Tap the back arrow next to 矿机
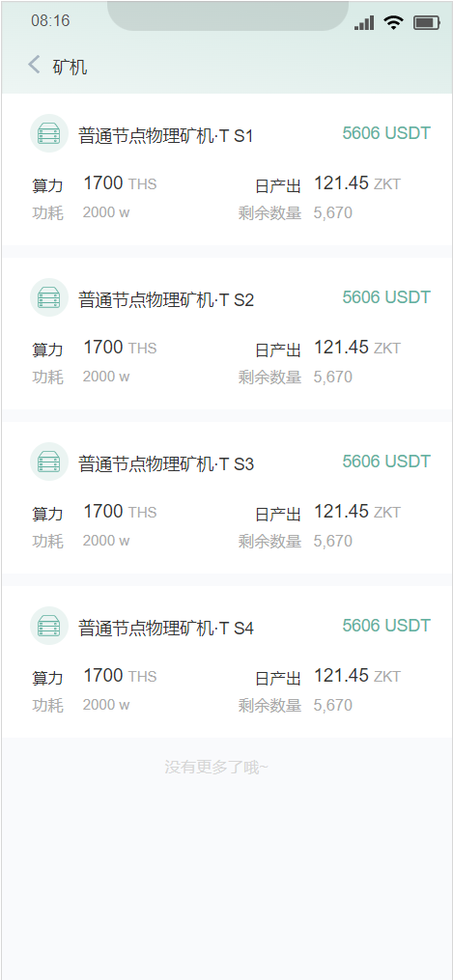This screenshot has width=453, height=980. (x=35, y=65)
